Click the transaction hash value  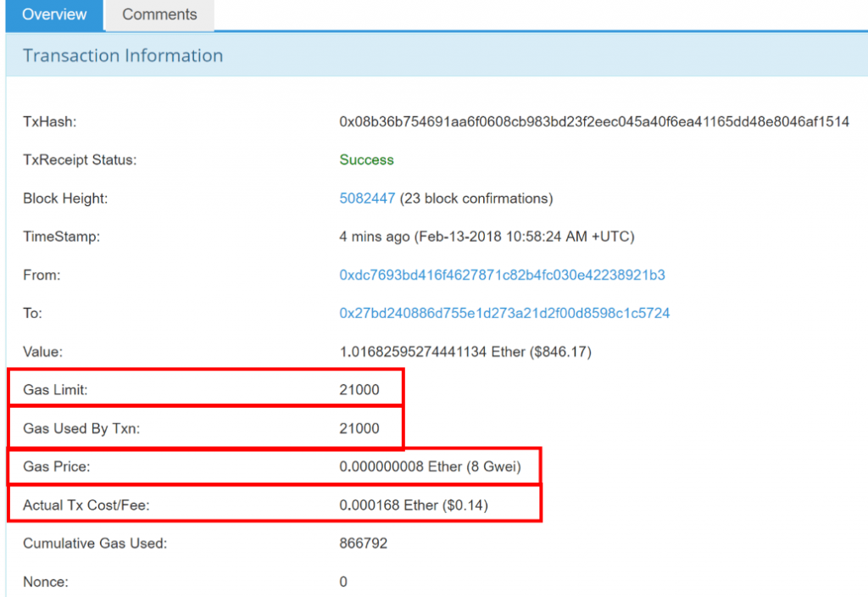(x=594, y=122)
